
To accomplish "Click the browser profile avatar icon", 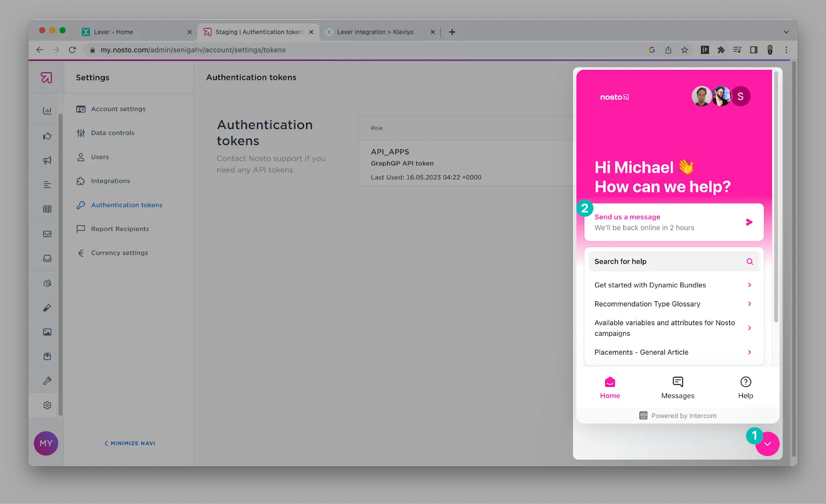I will pos(770,50).
